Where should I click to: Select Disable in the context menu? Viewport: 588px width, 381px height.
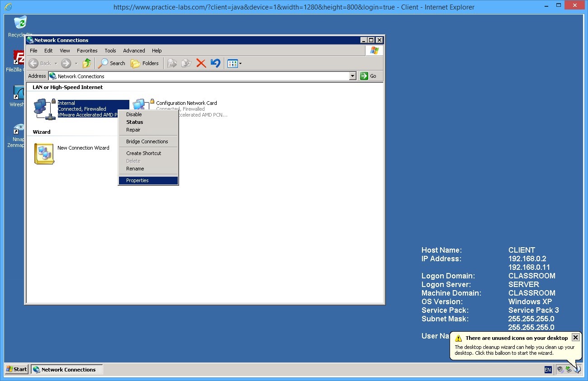click(134, 114)
